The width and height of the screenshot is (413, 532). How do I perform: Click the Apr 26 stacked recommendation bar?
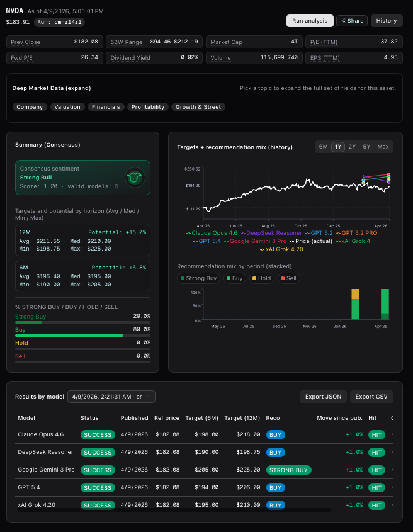pyautogui.click(x=385, y=304)
